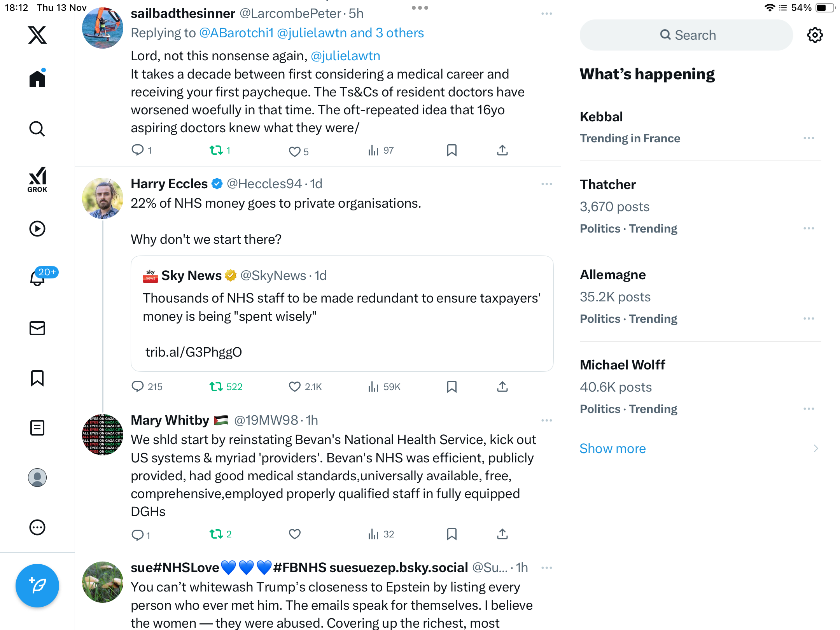
Task: Open more options for Thatcher trend
Action: (808, 228)
